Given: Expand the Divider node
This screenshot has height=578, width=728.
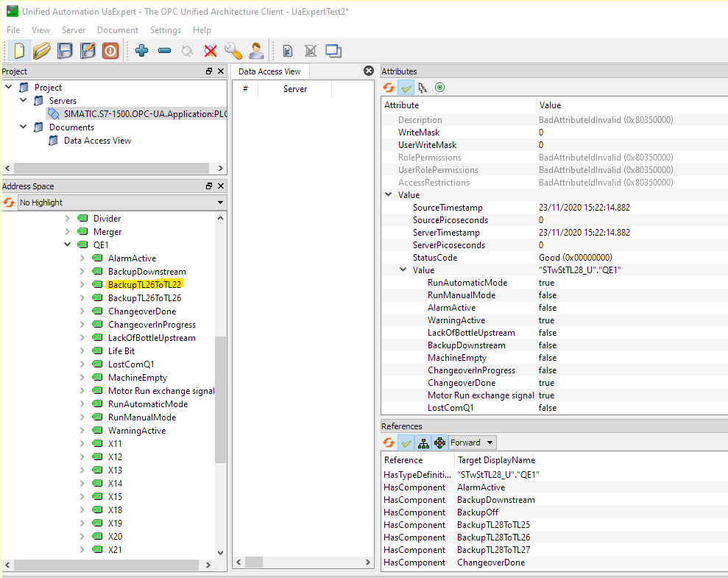Looking at the screenshot, I should [x=67, y=218].
